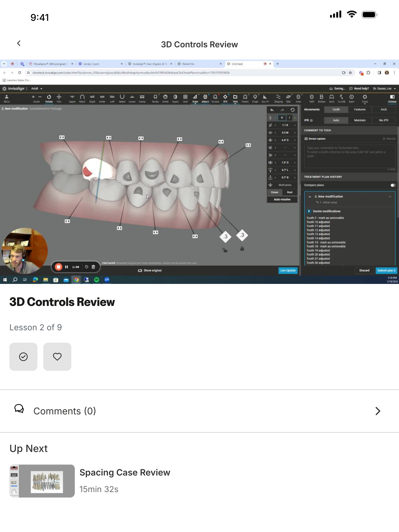Viewport: 399px width, 532px height.
Task: Set IPR mode to Auto
Action: [336, 120]
